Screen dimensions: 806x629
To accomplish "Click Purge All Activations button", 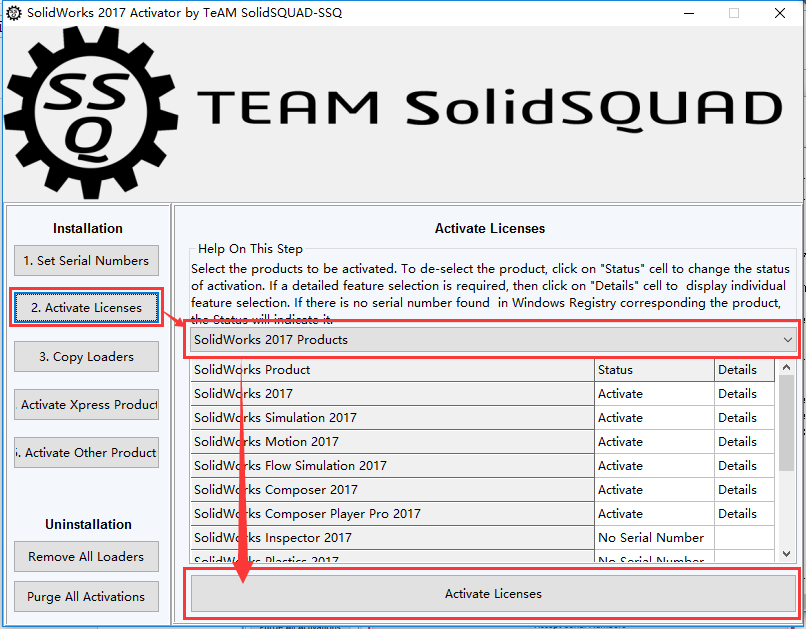I will tap(86, 597).
